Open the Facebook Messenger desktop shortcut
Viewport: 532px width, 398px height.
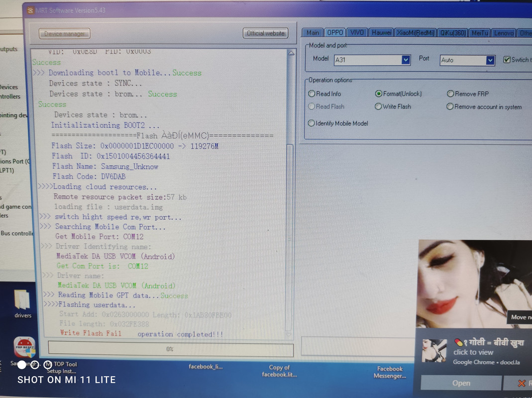click(390, 372)
